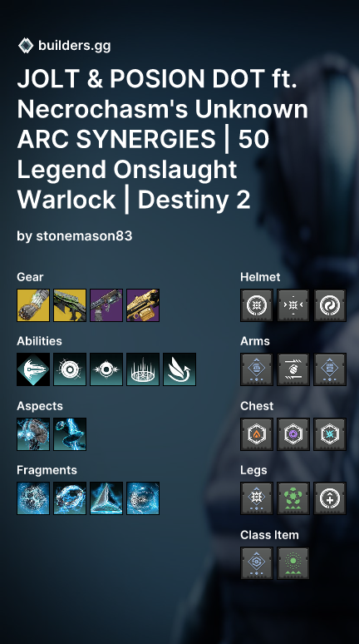Viewport: 359px width, 644px height.
Task: Select the exotic gauntlets gear icon
Action: [x=33, y=305]
